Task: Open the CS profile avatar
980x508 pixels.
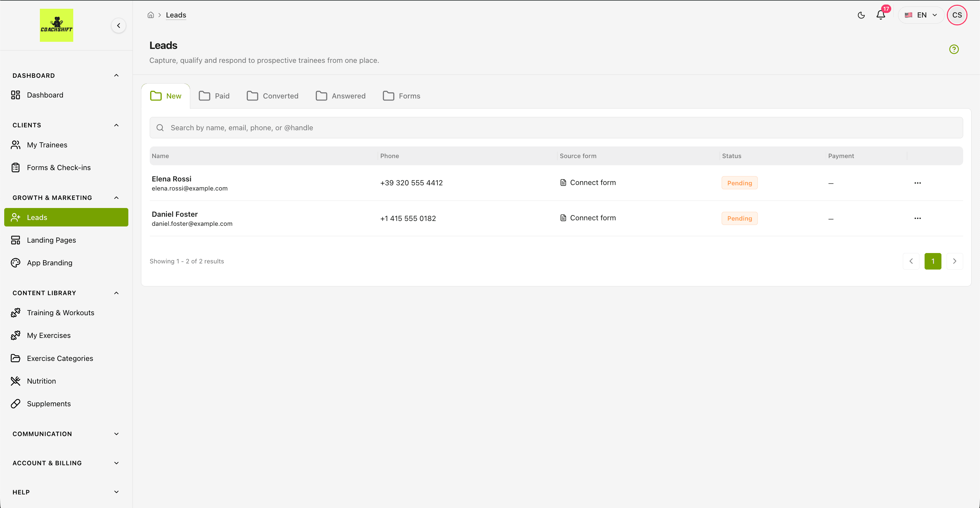Action: pos(957,15)
